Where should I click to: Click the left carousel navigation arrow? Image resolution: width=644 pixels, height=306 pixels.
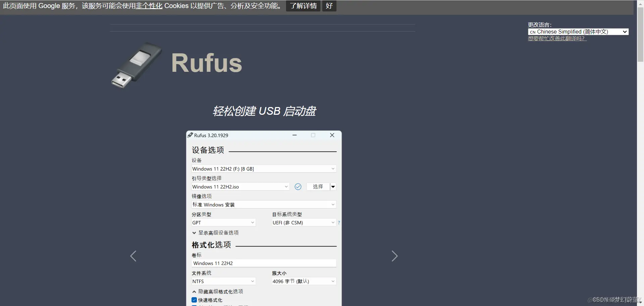coord(133,256)
